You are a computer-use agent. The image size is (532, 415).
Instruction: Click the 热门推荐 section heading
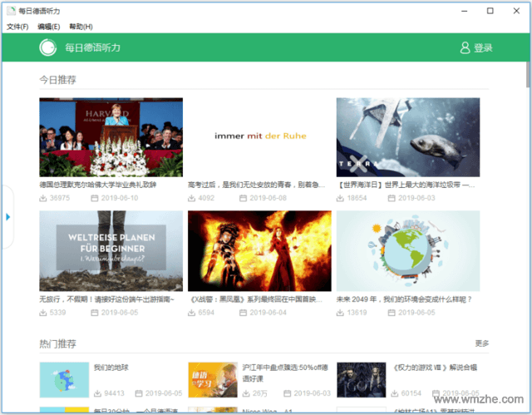tap(57, 343)
